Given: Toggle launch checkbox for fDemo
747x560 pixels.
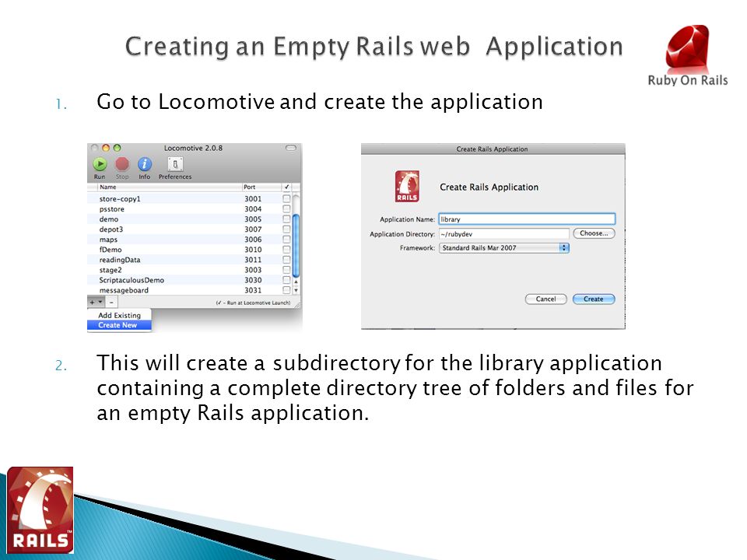Looking at the screenshot, I should pyautogui.click(x=286, y=250).
